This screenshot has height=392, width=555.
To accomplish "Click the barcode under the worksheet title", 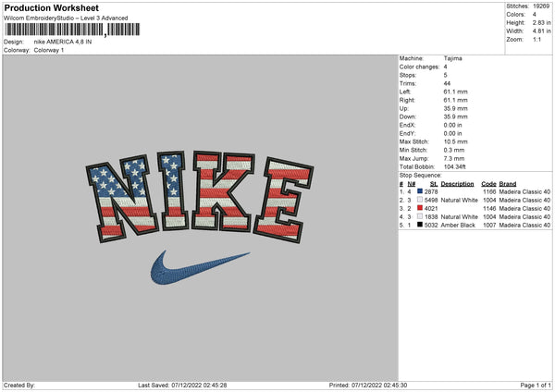I will 72,30.
